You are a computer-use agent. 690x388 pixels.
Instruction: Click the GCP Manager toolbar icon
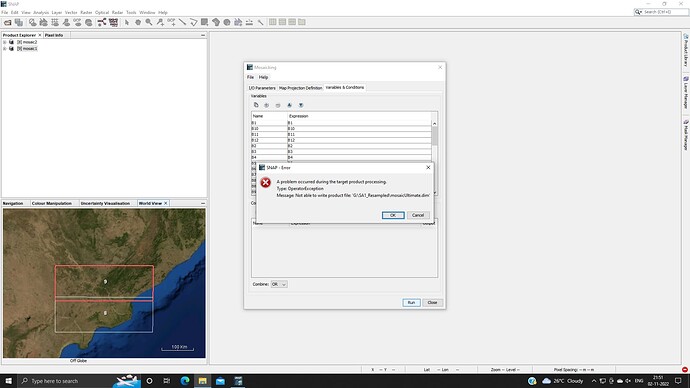(77, 22)
